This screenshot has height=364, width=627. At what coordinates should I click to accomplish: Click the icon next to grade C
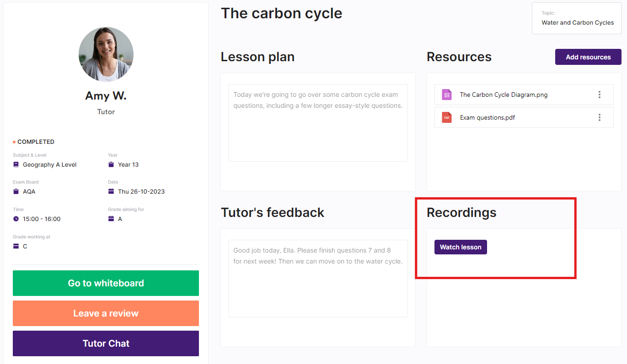(x=16, y=246)
